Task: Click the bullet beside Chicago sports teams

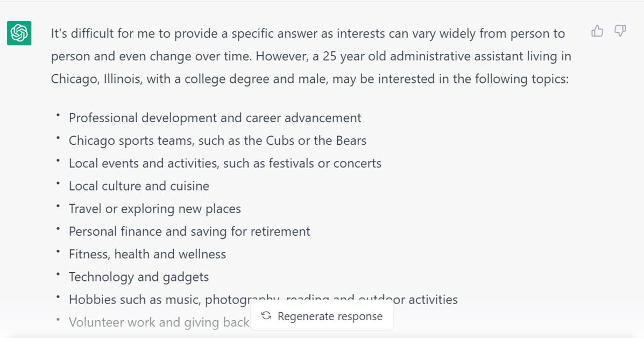Action: (x=59, y=137)
